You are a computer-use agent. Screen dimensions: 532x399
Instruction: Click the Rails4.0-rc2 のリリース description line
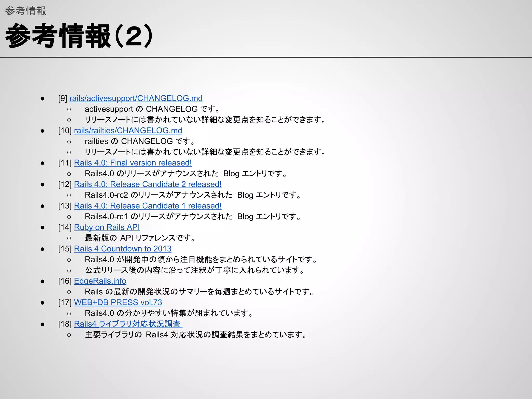point(193,195)
